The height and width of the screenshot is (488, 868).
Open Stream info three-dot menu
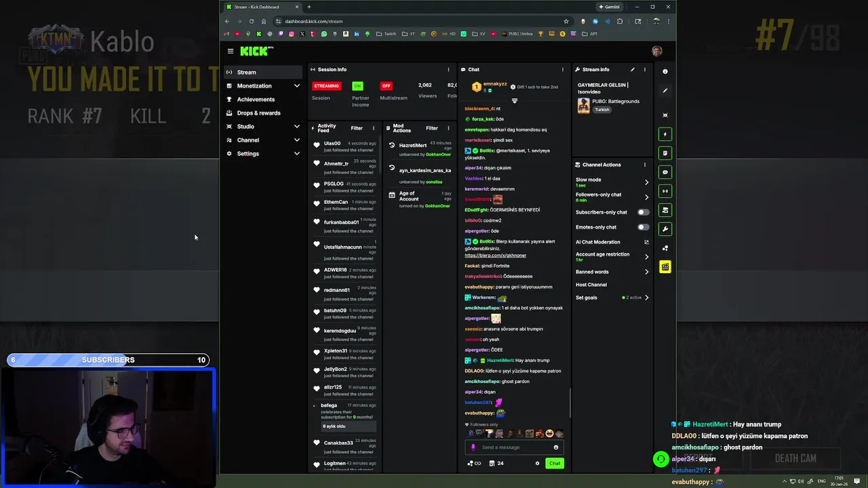645,69
